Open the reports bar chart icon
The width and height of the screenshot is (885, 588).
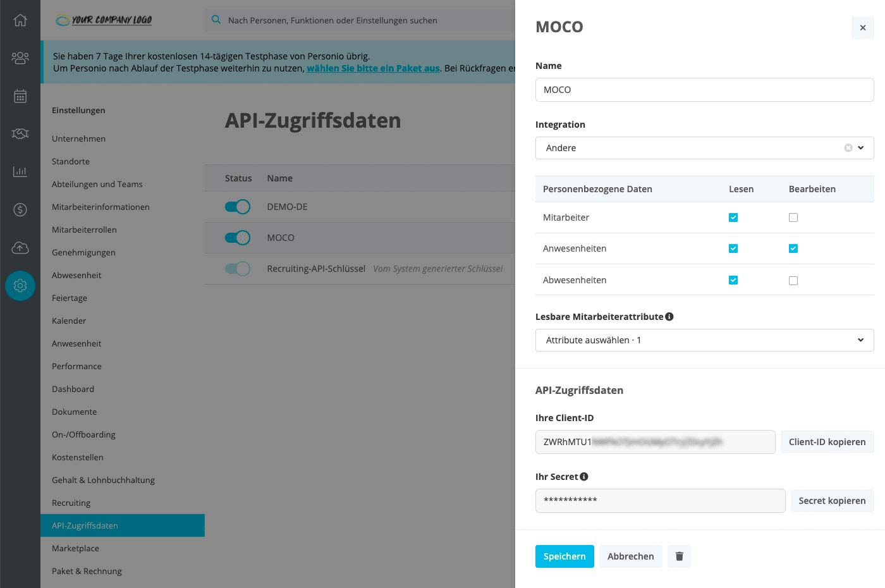click(20, 171)
